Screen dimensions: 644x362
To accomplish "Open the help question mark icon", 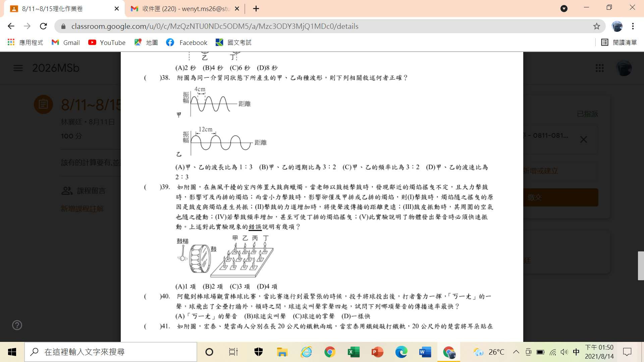I will click(x=17, y=325).
